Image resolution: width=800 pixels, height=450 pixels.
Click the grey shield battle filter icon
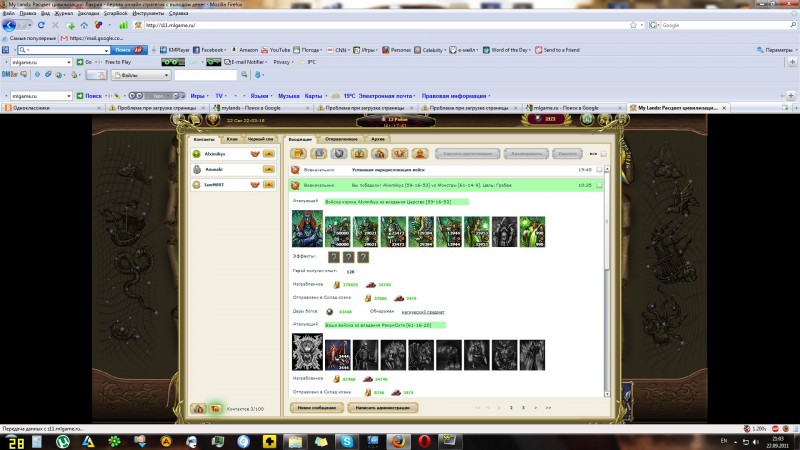[339, 153]
